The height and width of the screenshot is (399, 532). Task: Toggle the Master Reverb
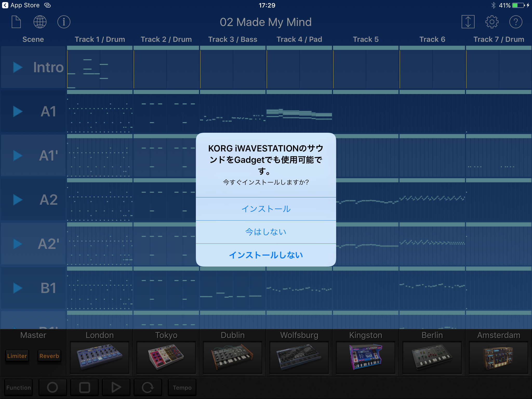pyautogui.click(x=49, y=356)
